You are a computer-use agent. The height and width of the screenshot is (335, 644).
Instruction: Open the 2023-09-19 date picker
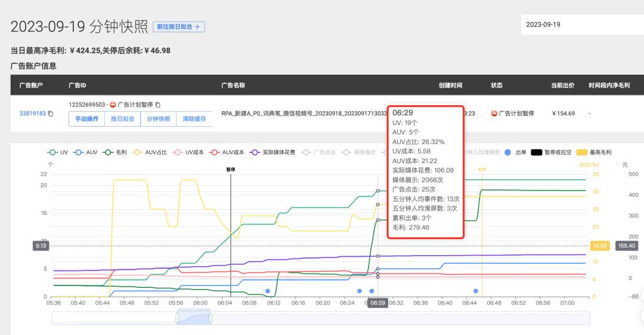(x=581, y=25)
